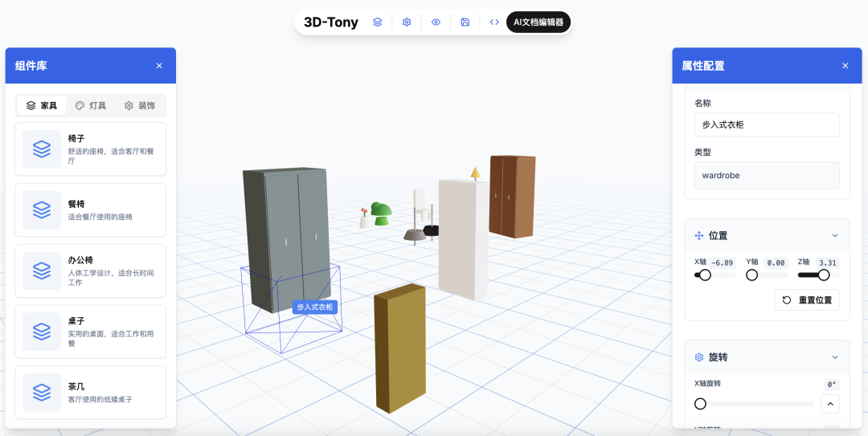The image size is (868, 436).
Task: Switch to the 装饰 tab
Action: [x=140, y=105]
